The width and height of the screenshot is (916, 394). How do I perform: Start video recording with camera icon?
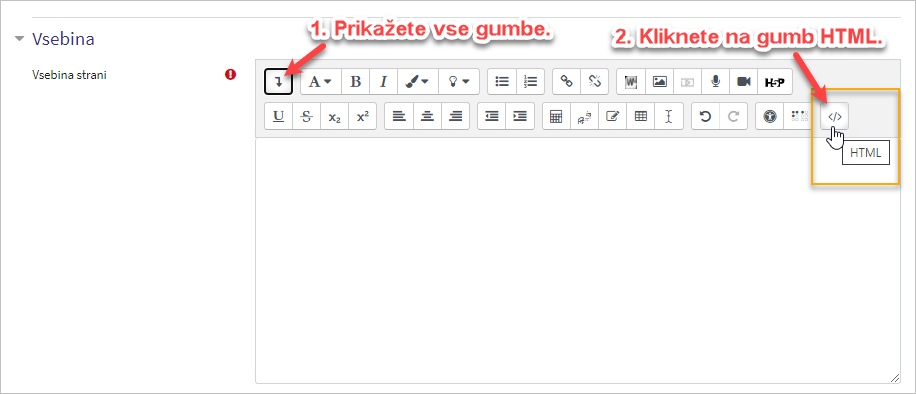tap(743, 81)
